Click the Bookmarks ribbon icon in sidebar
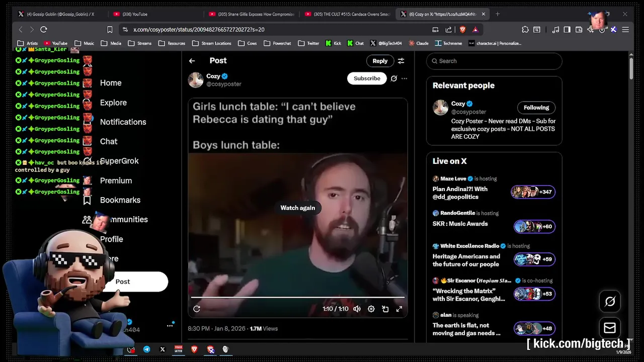Image resolution: width=644 pixels, height=362 pixels. coord(87,200)
